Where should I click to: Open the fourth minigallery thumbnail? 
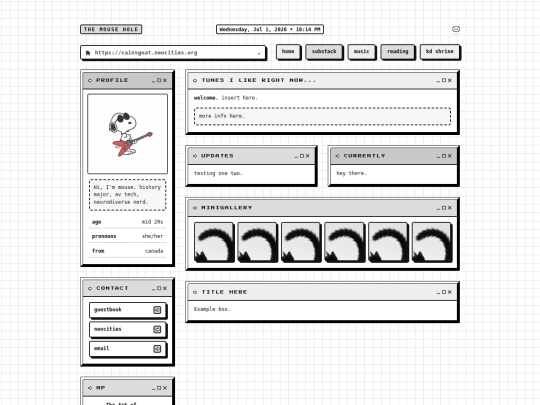[345, 242]
